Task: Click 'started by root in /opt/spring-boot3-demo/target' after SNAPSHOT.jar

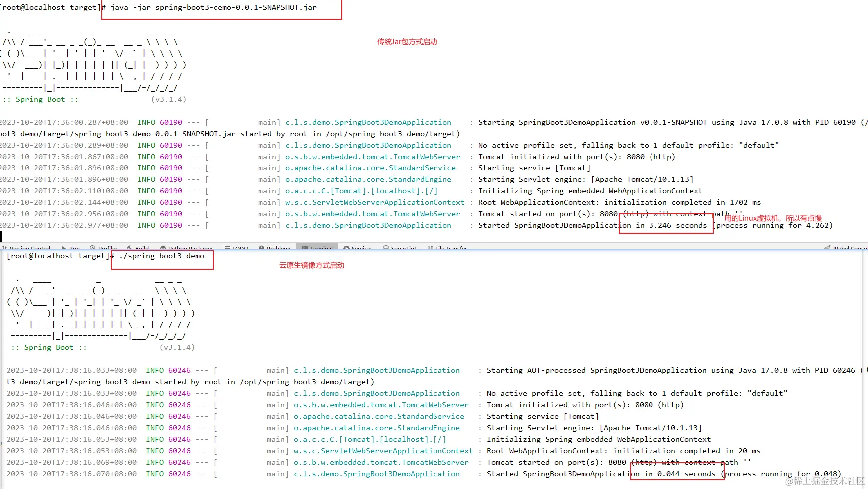Action: [348, 134]
